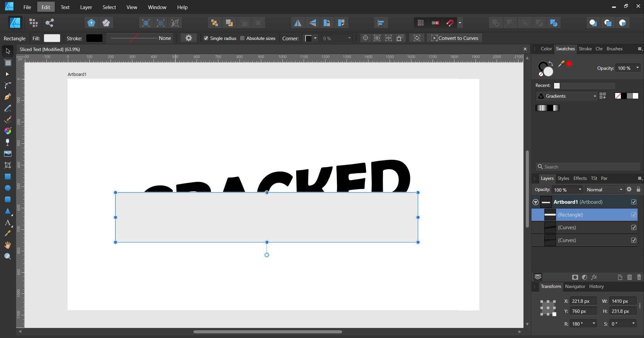Select the black stroke color swatch
Viewport: 644px width, 338px height.
click(x=94, y=38)
